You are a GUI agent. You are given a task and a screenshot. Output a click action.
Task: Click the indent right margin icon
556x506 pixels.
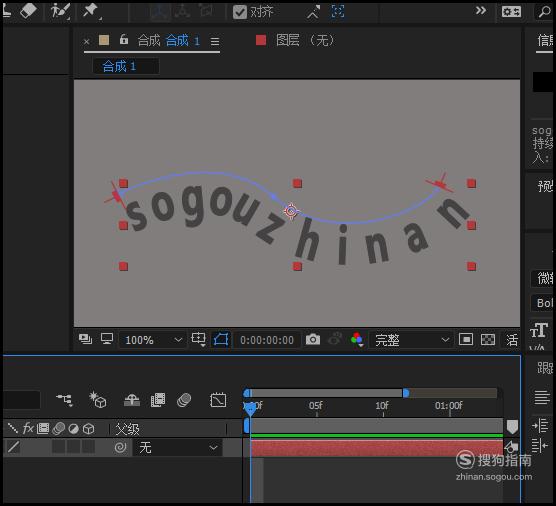[x=540, y=445]
